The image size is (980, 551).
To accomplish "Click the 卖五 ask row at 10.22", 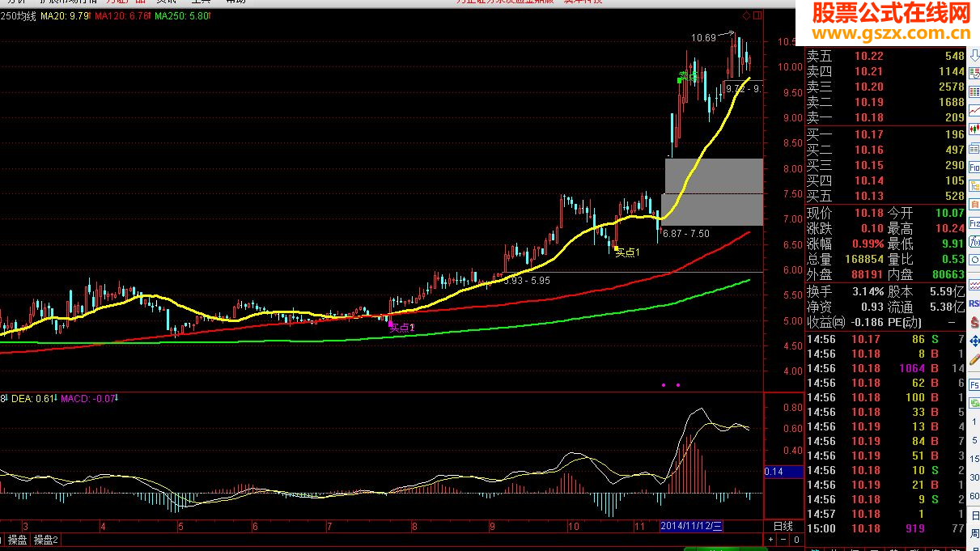I will coord(885,56).
